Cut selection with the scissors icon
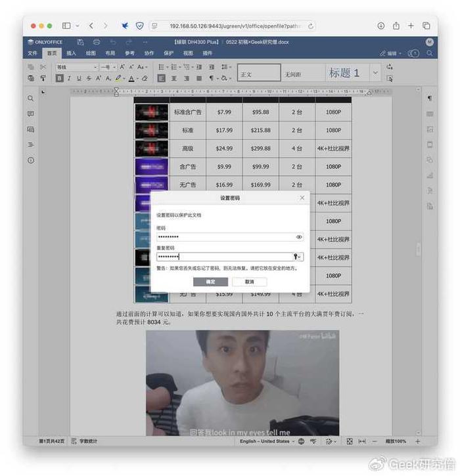 pos(43,67)
